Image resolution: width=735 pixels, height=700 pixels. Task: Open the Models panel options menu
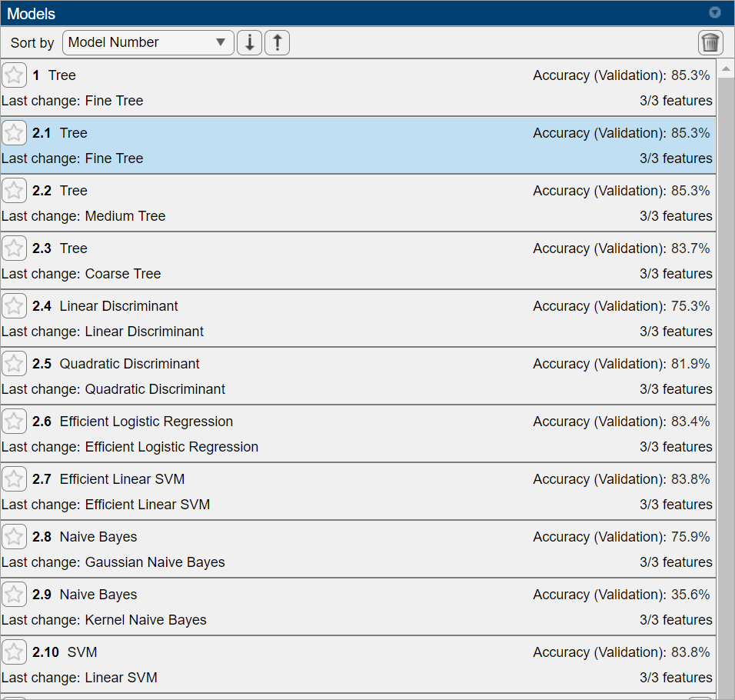[714, 12]
